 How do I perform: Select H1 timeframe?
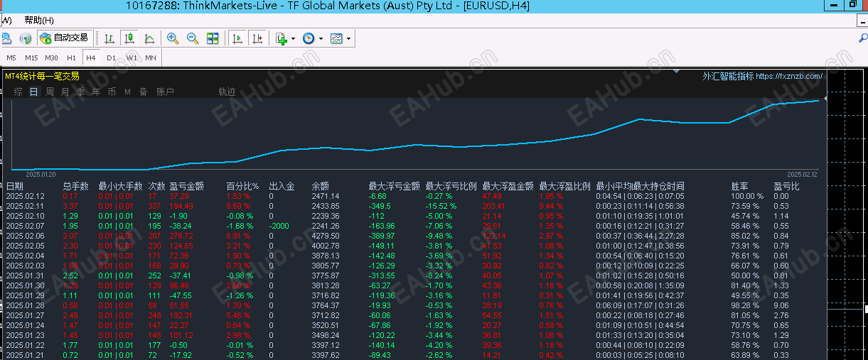71,58
